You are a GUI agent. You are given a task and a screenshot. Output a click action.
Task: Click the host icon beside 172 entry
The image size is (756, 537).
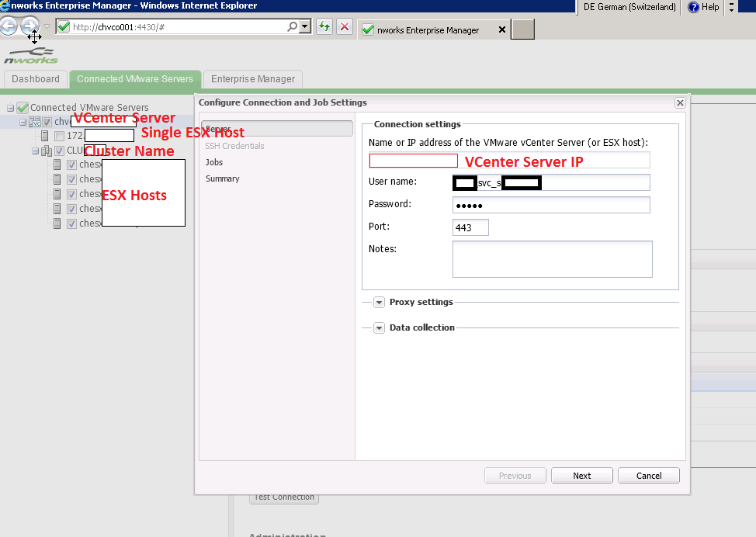pyautogui.click(x=45, y=136)
